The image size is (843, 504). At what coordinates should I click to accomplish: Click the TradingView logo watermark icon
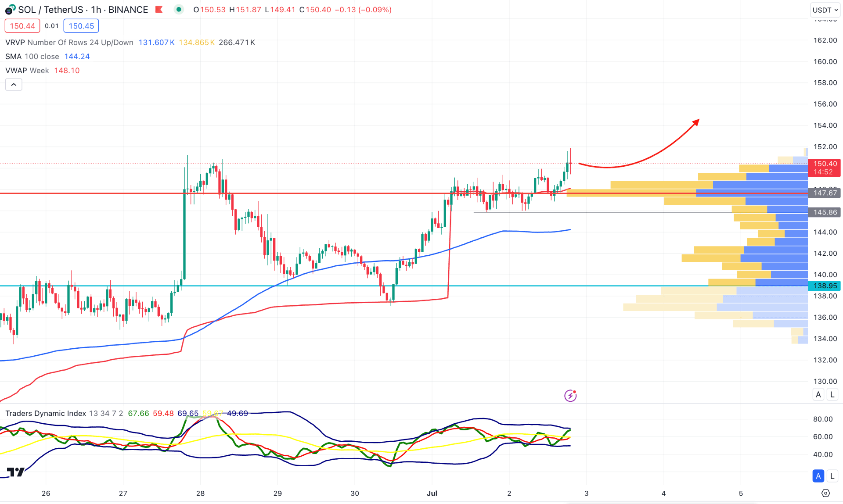pyautogui.click(x=15, y=472)
